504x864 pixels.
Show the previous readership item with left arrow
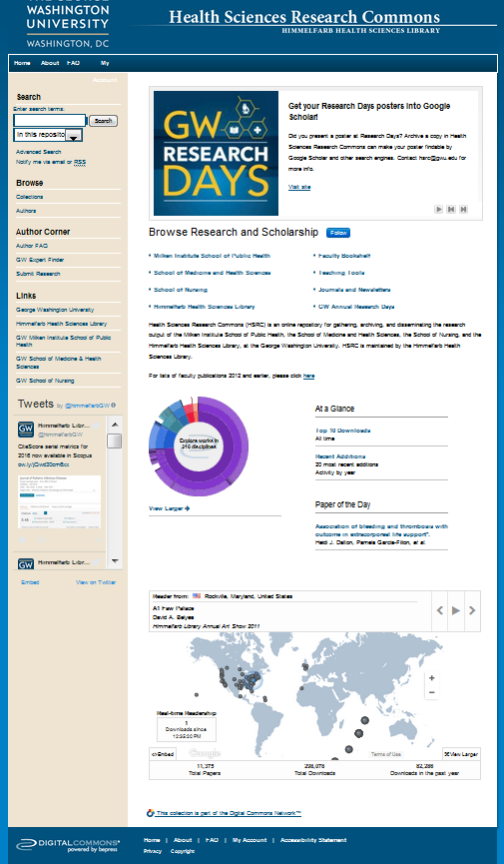click(x=439, y=610)
